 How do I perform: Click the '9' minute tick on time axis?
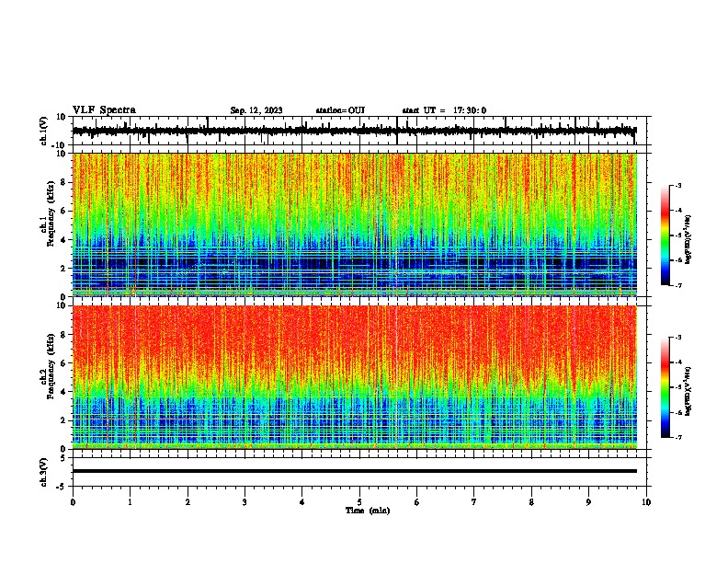coord(588,502)
